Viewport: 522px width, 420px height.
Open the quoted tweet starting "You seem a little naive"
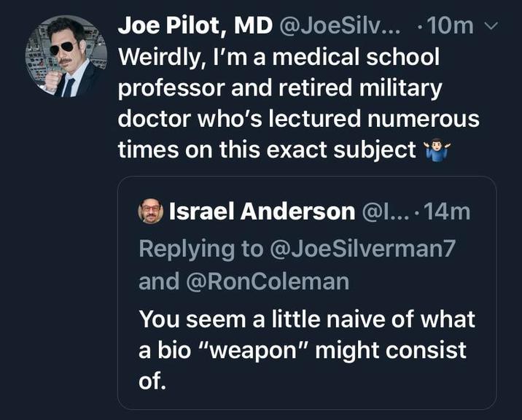(306, 350)
